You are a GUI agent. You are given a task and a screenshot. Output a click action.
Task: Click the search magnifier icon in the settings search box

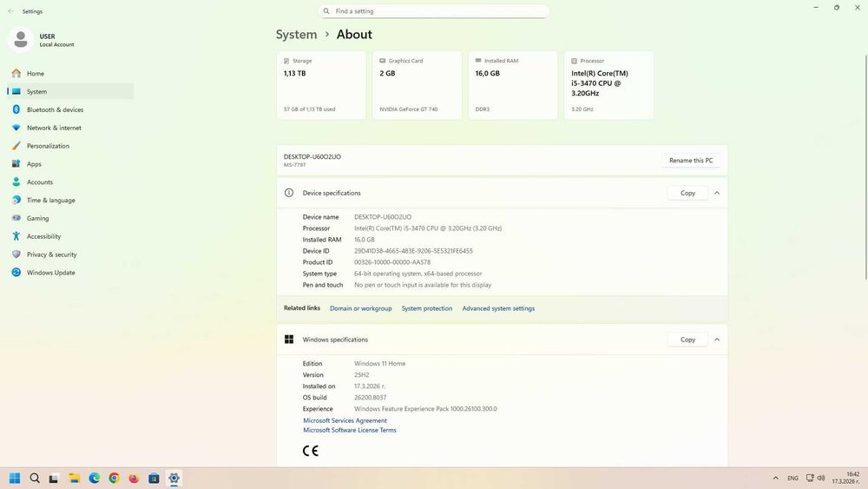(x=326, y=11)
